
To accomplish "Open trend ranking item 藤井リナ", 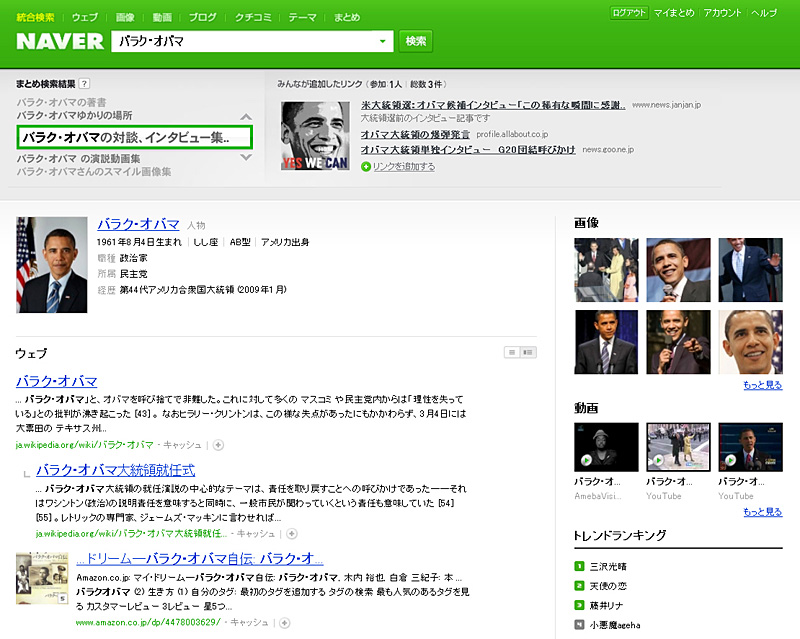I will (x=606, y=605).
